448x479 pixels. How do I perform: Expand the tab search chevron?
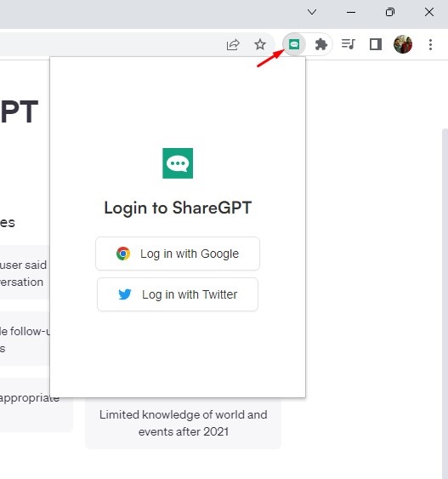click(x=312, y=12)
